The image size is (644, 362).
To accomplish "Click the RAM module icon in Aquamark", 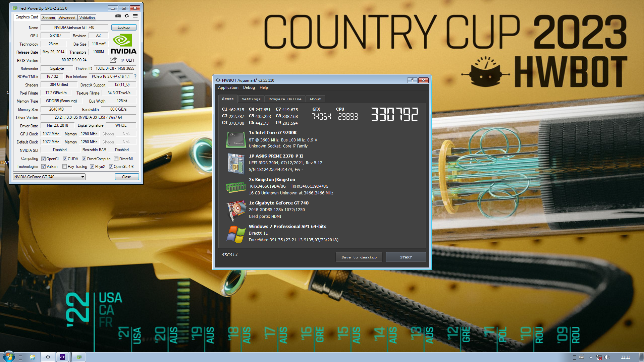I will click(236, 187).
